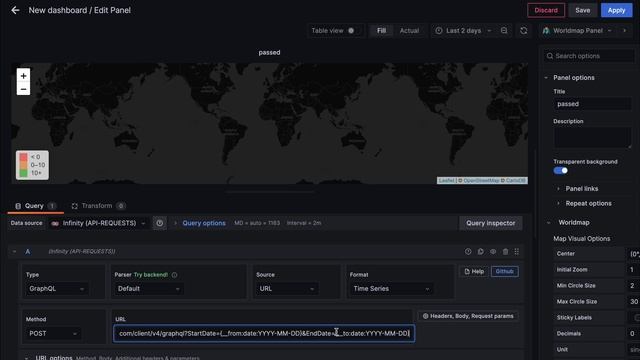Switch to the Transform tab
Screen dimensions: 640x360
[98, 206]
